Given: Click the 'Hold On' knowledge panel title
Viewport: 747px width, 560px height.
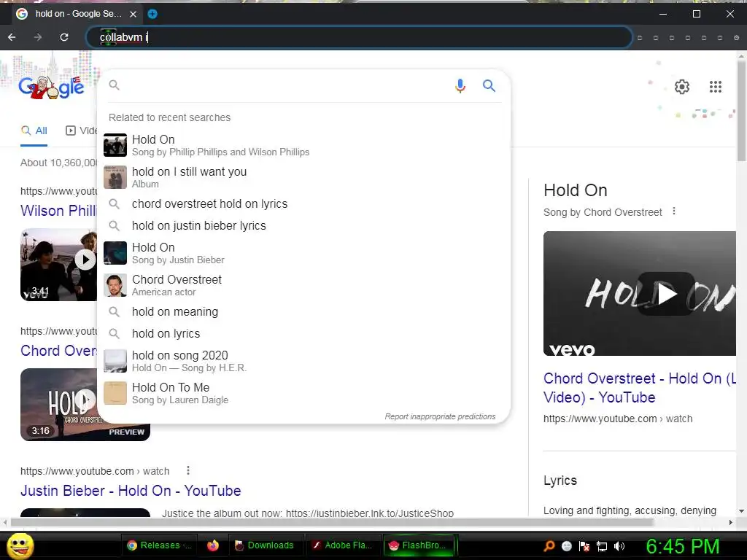Looking at the screenshot, I should tap(575, 190).
